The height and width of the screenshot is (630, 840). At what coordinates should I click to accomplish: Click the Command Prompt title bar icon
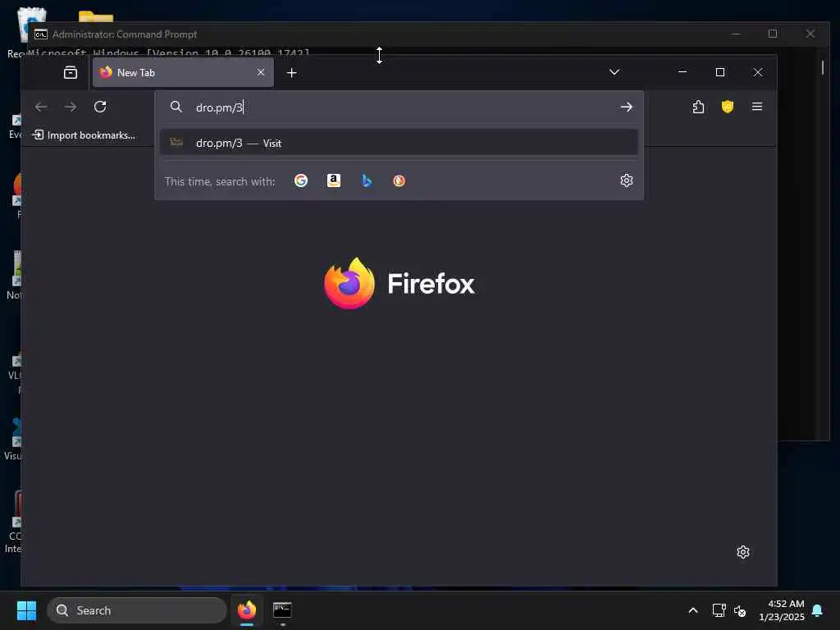point(41,34)
